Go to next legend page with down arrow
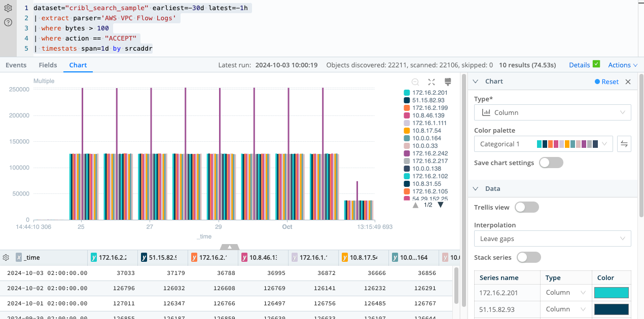The width and height of the screenshot is (644, 319). 439,205
